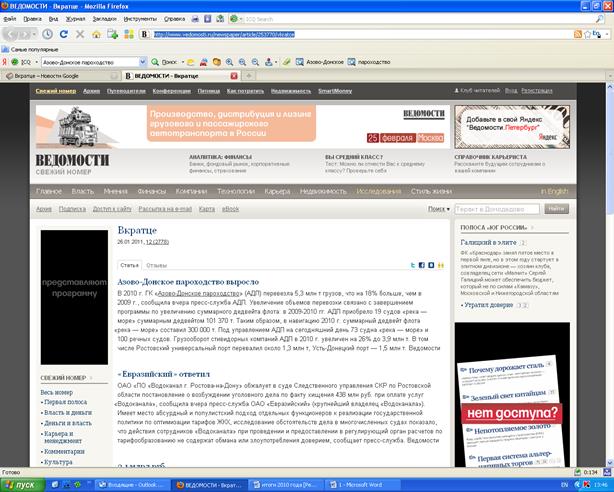Open the colored tiles toolbar icon

pyautogui.click(x=129, y=34)
